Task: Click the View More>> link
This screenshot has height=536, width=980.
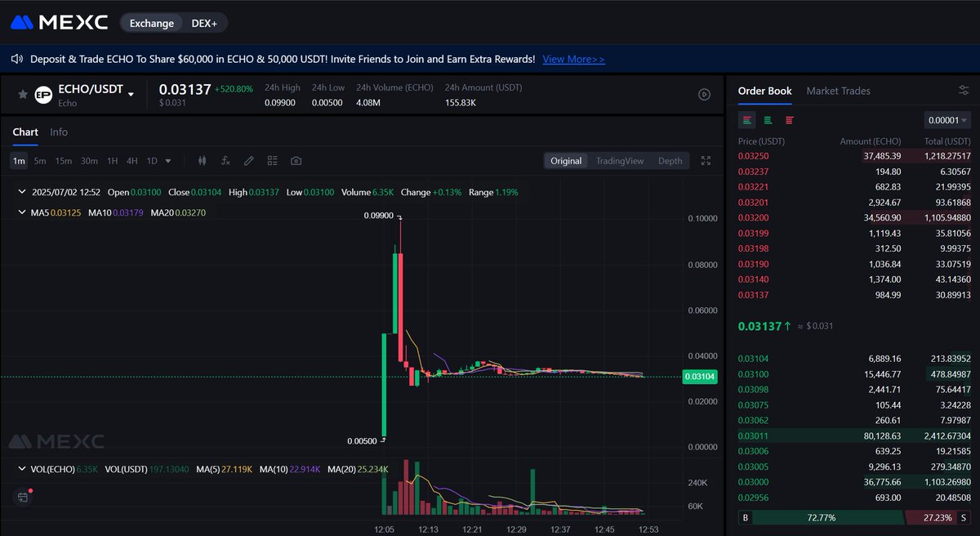Action: pos(574,59)
